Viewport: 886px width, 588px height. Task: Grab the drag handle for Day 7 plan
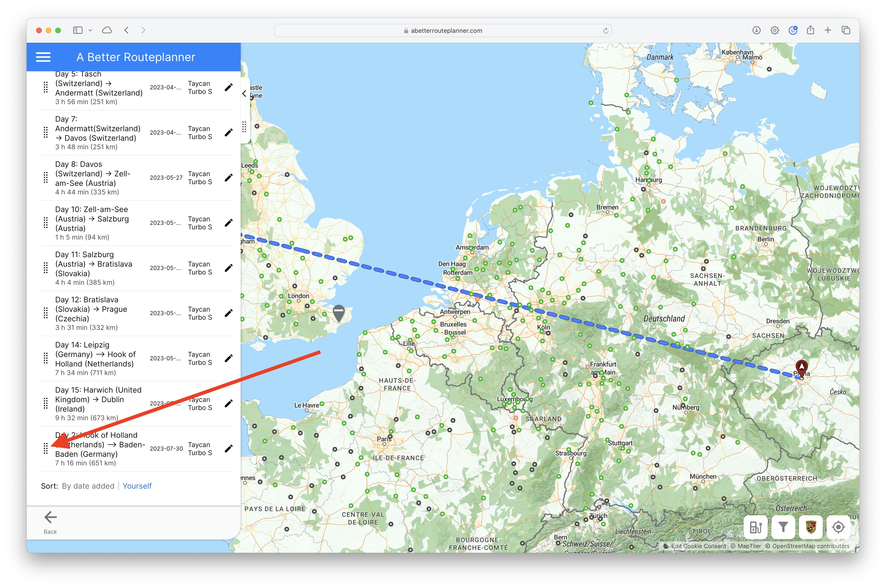pos(46,132)
